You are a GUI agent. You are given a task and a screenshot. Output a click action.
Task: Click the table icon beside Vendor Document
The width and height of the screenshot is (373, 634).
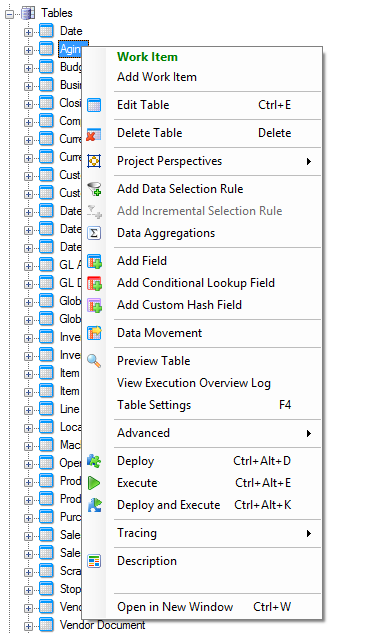pos(47,625)
